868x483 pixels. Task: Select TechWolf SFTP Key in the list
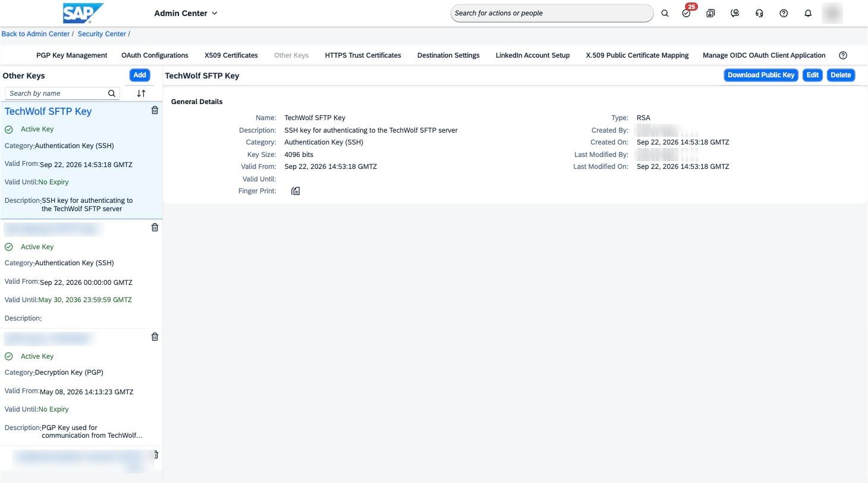coord(81,160)
